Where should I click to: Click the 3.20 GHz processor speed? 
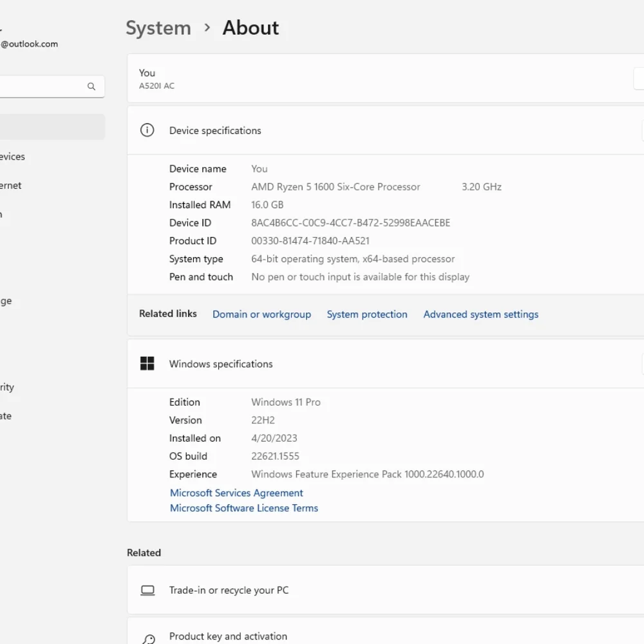coord(481,187)
